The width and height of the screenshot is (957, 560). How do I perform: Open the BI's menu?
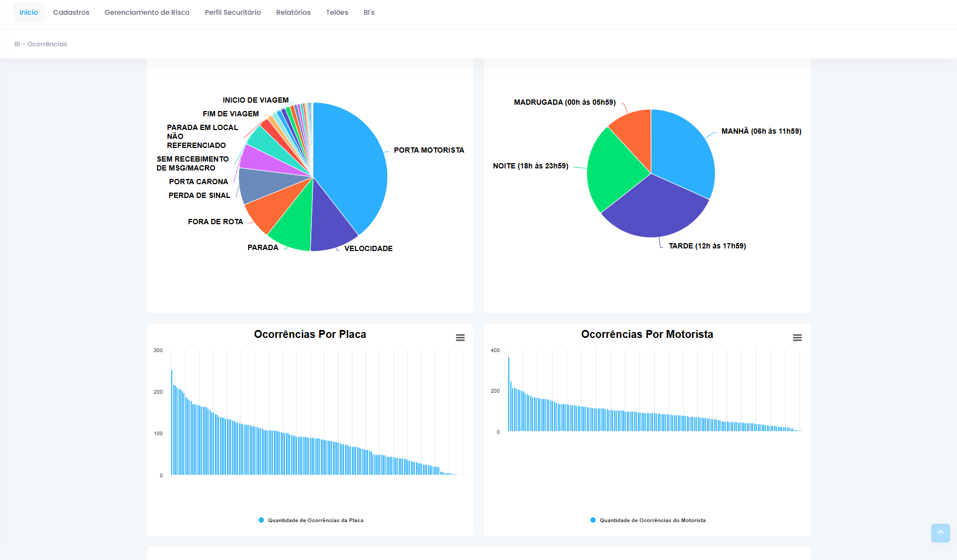pos(369,12)
